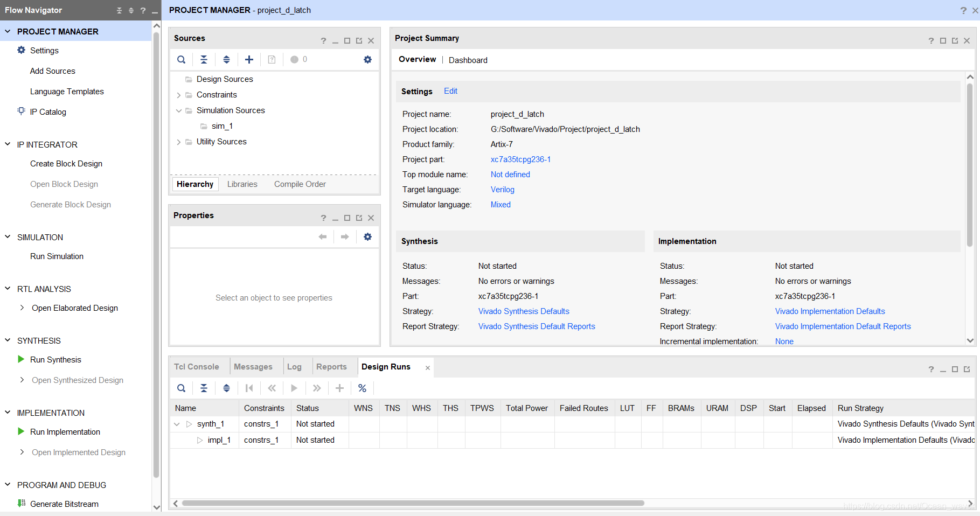
Task: Open Vivado Implementation Default Reports link
Action: tap(843, 326)
